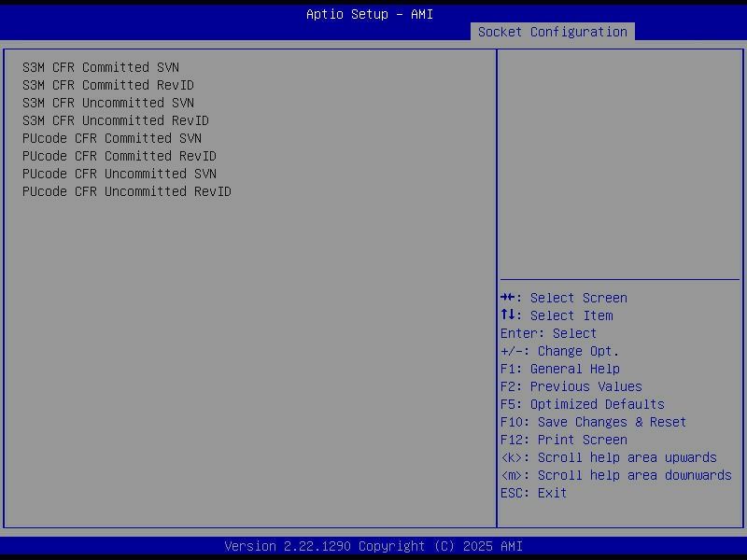Click the F12: Print Screen line
This screenshot has width=747, height=560.
click(x=564, y=440)
